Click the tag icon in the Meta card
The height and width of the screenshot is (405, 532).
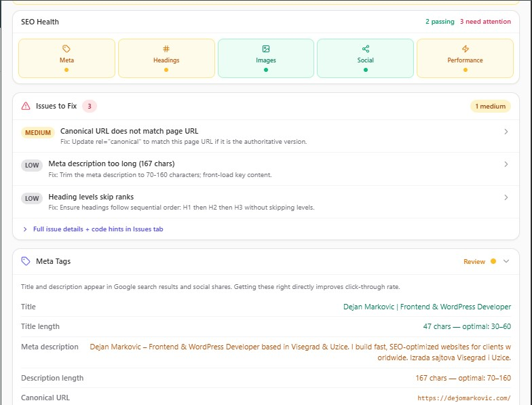[66, 49]
